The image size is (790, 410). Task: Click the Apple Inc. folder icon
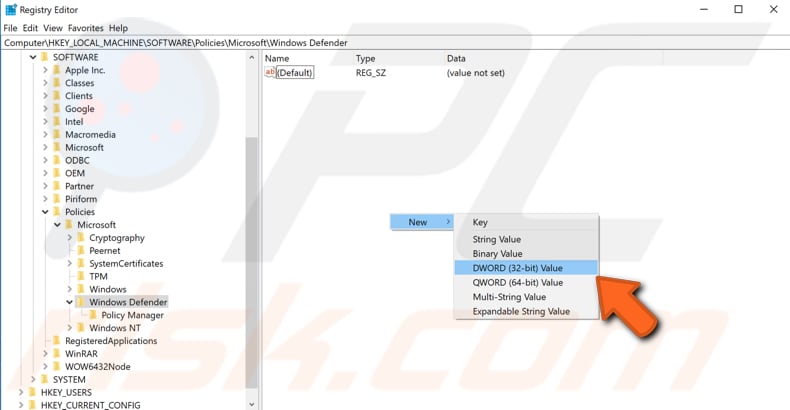56,70
